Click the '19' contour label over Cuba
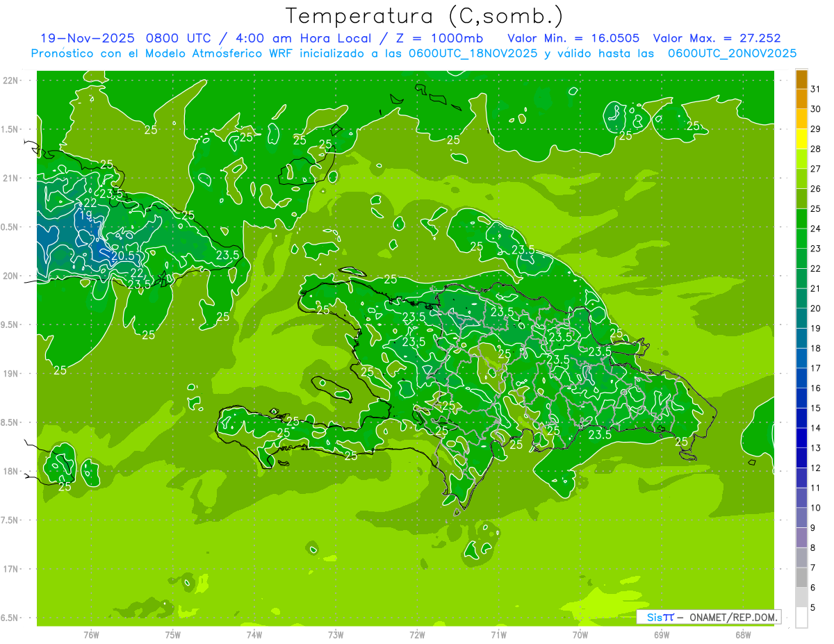The image size is (834, 644). (x=85, y=215)
